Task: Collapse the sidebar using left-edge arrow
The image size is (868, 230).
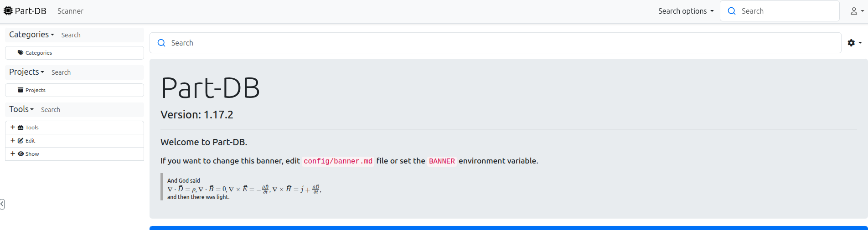Action: tap(2, 204)
